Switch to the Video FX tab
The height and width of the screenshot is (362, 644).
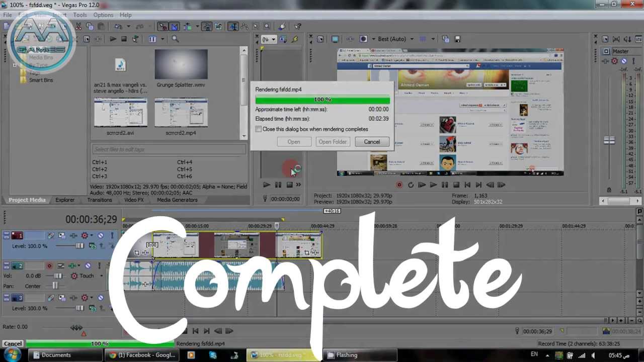(134, 200)
